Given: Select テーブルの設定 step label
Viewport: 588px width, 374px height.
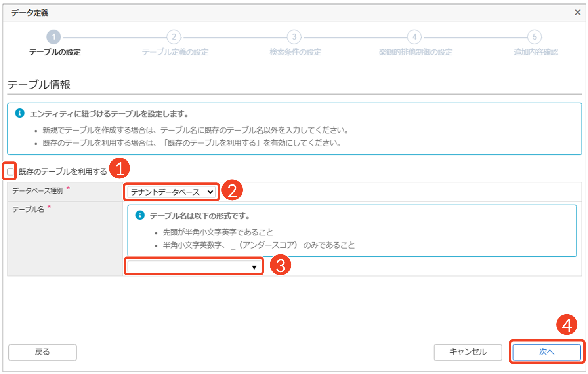Looking at the screenshot, I should [55, 52].
